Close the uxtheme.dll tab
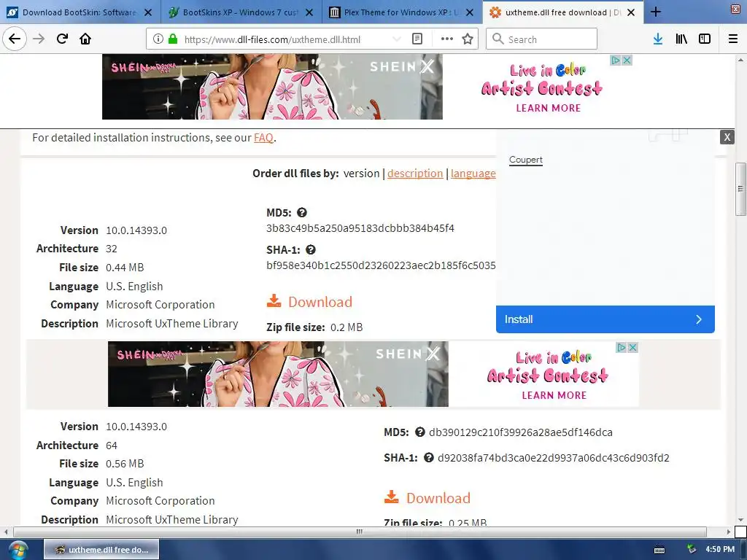Screen dimensions: 747x560 [x=631, y=12]
